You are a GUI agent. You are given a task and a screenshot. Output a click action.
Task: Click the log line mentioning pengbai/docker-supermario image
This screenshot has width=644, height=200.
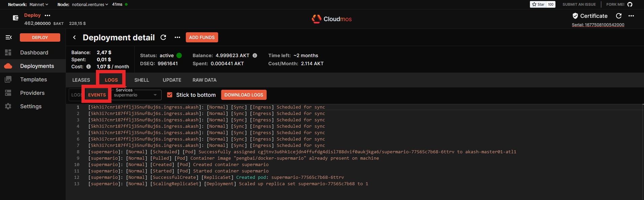(234, 158)
